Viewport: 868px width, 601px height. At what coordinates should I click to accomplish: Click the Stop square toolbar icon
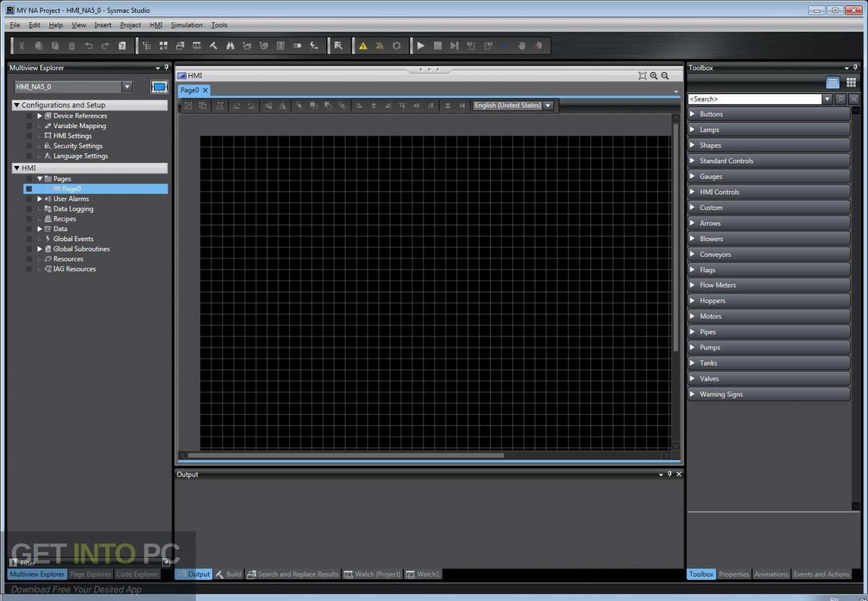click(x=438, y=45)
